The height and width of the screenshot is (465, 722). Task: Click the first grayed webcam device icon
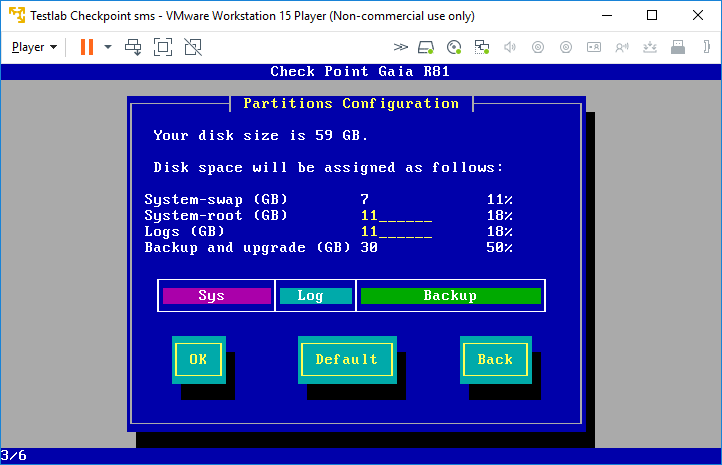(538, 47)
